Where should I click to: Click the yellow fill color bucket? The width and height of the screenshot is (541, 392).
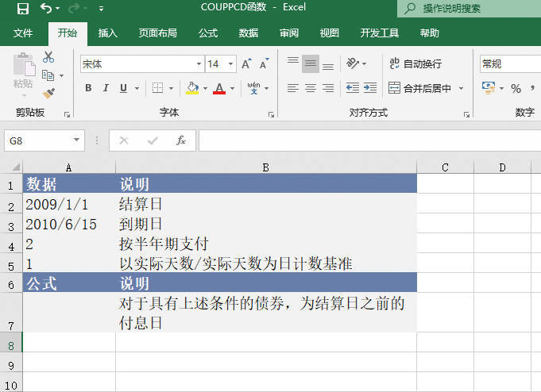191,88
